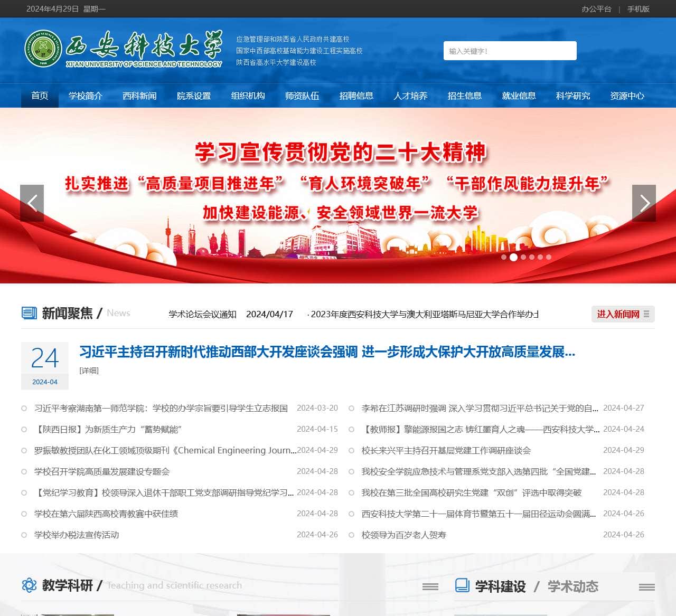The height and width of the screenshot is (616, 676).
Task: Open 学校举办税法宣传活动 news
Action: (x=77, y=535)
